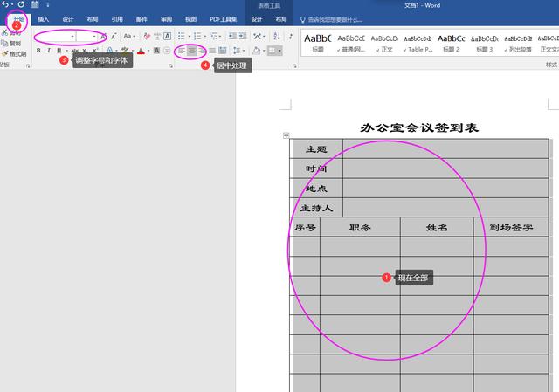Click the Align Right icon
Viewport: 559px width, 392px height.
(202, 51)
